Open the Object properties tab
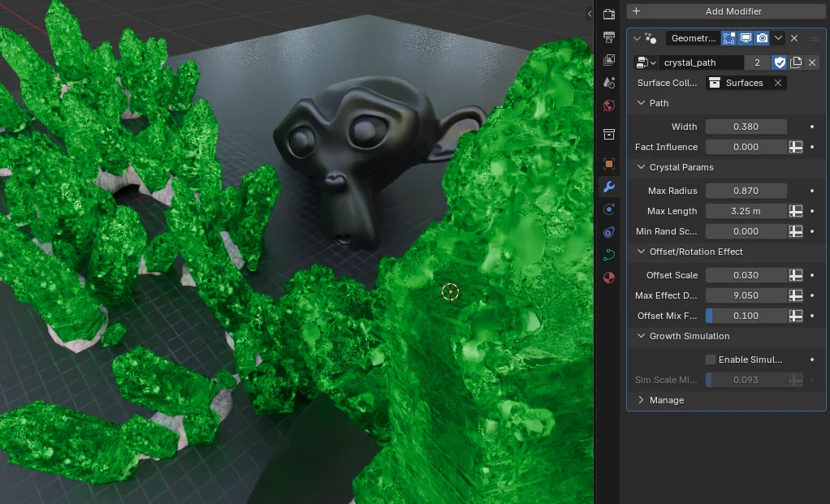This screenshot has height=504, width=830. pyautogui.click(x=609, y=163)
